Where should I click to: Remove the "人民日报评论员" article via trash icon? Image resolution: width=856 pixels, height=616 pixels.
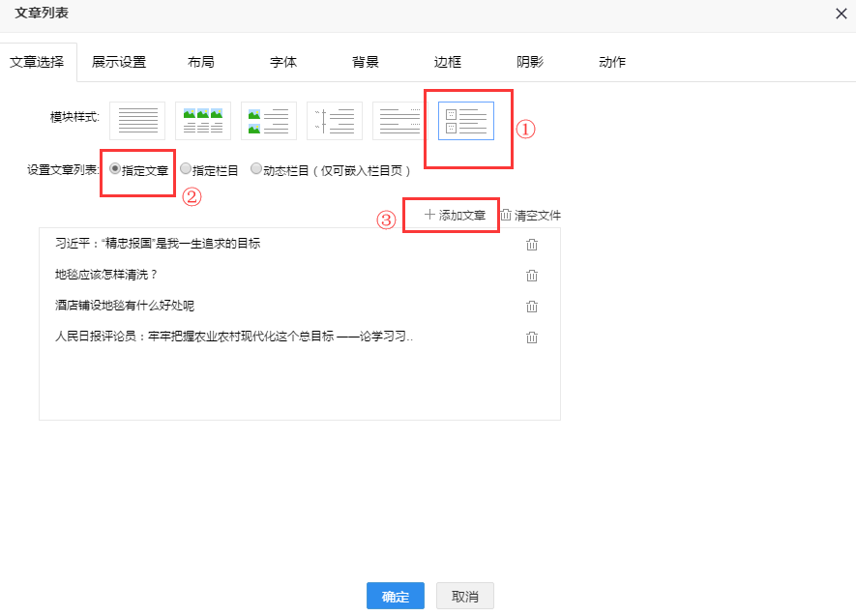[531, 337]
